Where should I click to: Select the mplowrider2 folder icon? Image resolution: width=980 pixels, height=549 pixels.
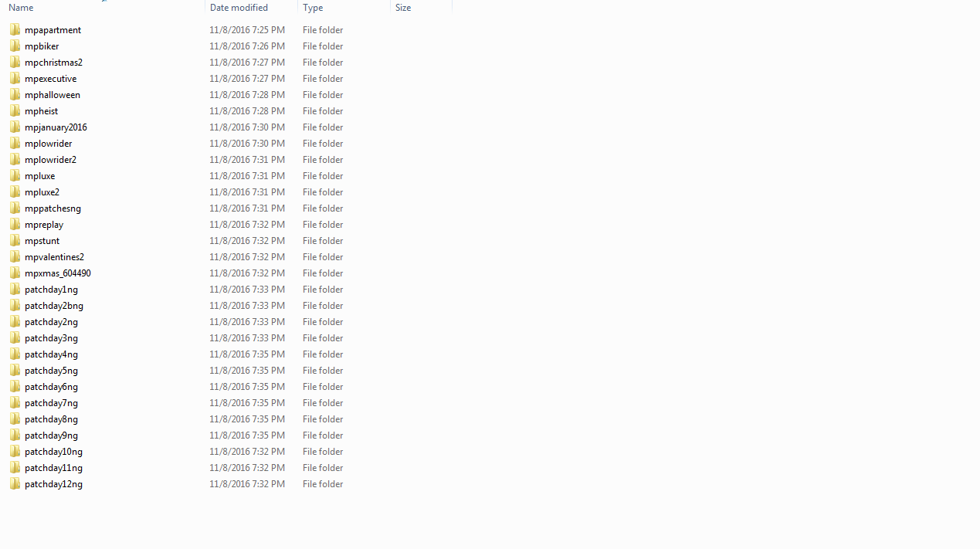point(15,160)
